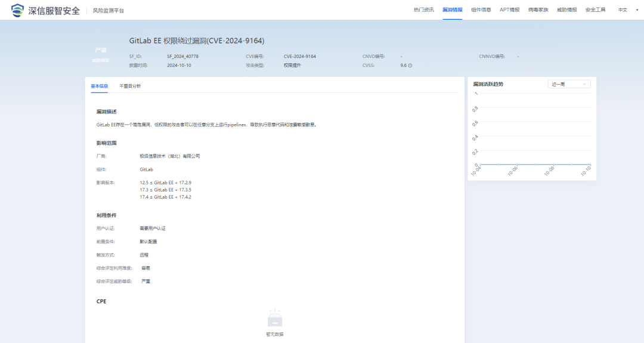The image size is (644, 343).
Task: Click the 权限提升 attack type value
Action: [x=292, y=65]
